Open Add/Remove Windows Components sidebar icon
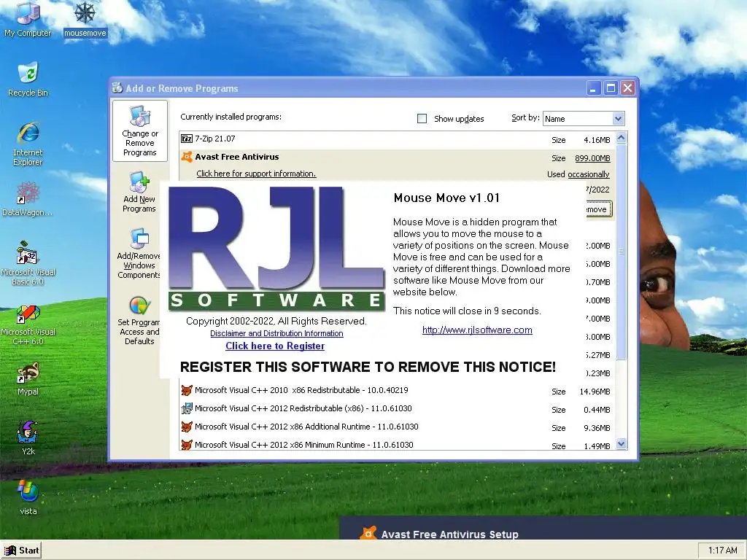Image resolution: width=747 pixels, height=560 pixels. [139, 253]
